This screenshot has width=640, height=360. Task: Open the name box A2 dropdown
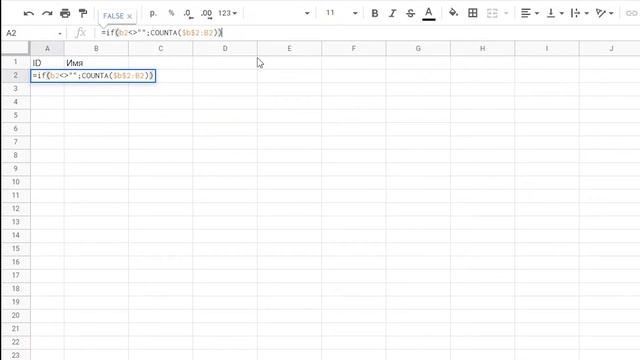[60, 33]
